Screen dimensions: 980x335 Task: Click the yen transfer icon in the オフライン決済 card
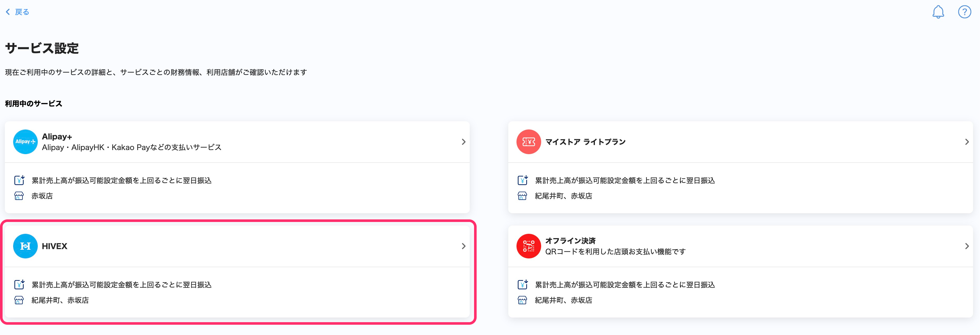(522, 284)
